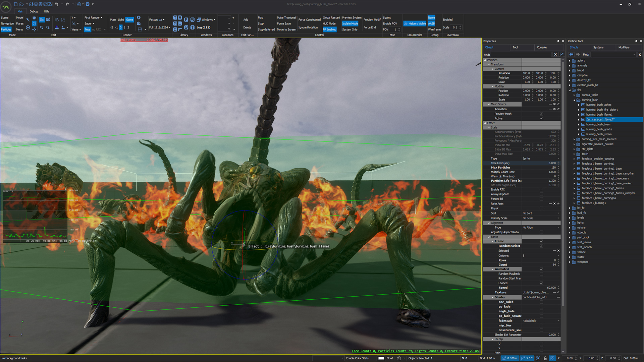Click the white color swatch by Float
The image size is (644, 362).
(x=381, y=358)
